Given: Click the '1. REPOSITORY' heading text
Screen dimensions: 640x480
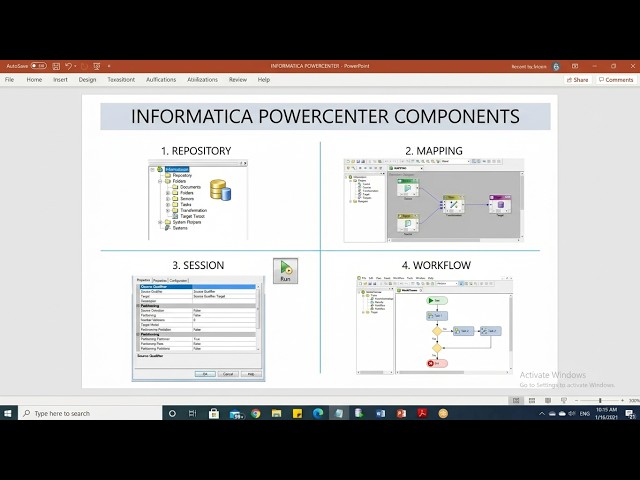Looking at the screenshot, I should click(x=196, y=151).
